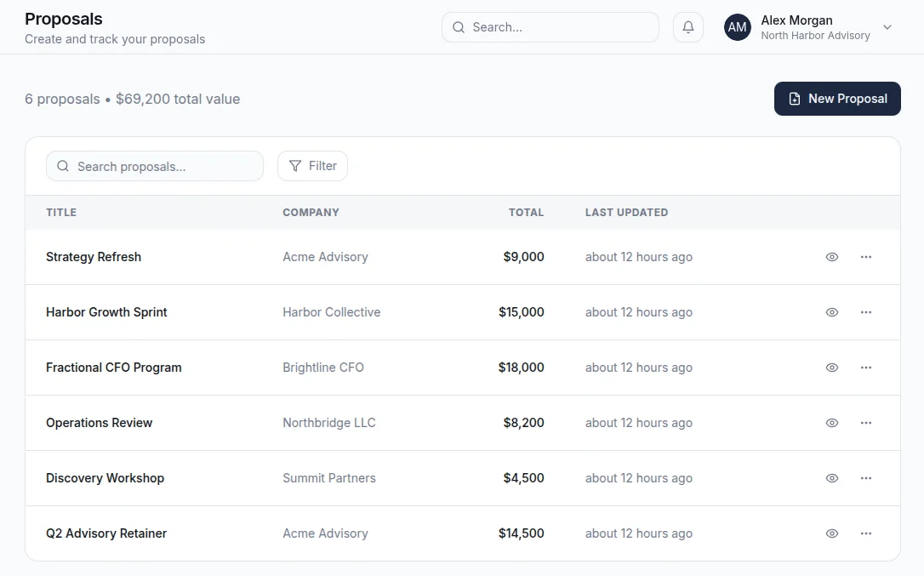Open the Fractional CFO Program title
This screenshot has width=924, height=576.
click(114, 368)
